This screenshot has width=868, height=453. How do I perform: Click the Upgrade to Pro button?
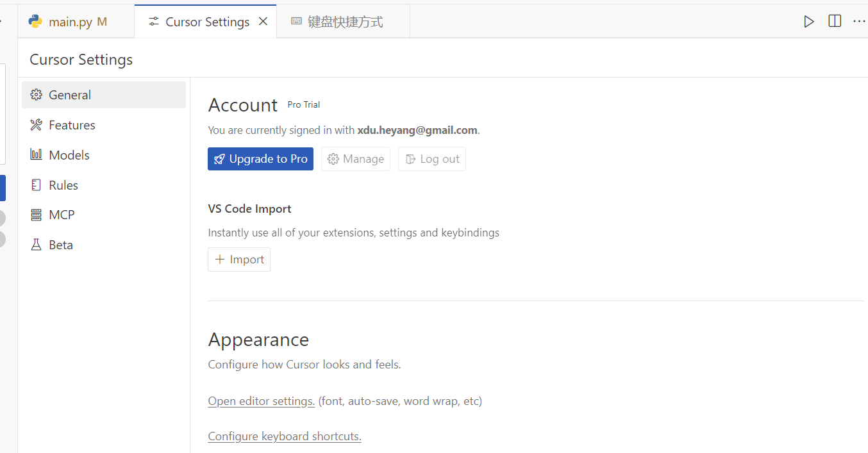click(260, 159)
